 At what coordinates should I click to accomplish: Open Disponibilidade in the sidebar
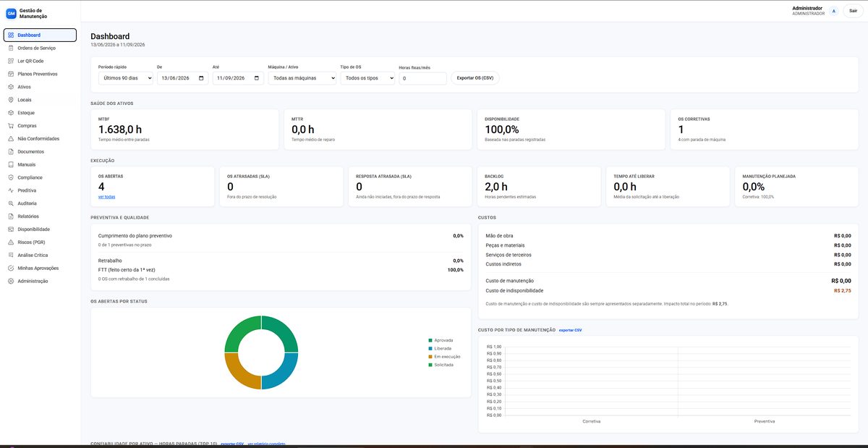[41, 229]
